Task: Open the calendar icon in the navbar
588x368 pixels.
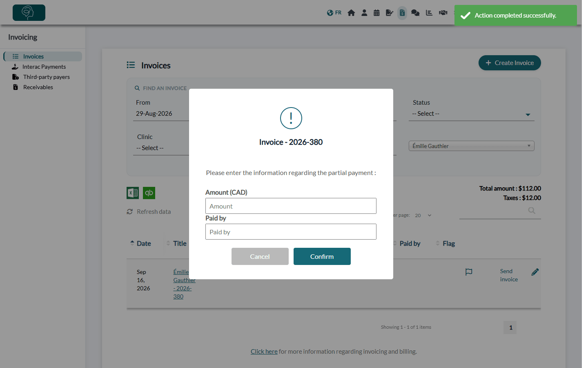Action: tap(376, 13)
